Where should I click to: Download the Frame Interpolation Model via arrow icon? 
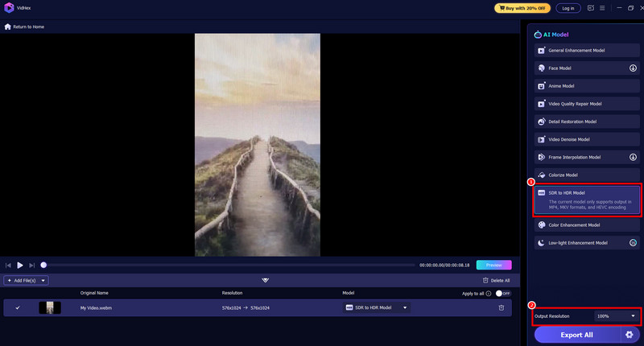pos(633,157)
